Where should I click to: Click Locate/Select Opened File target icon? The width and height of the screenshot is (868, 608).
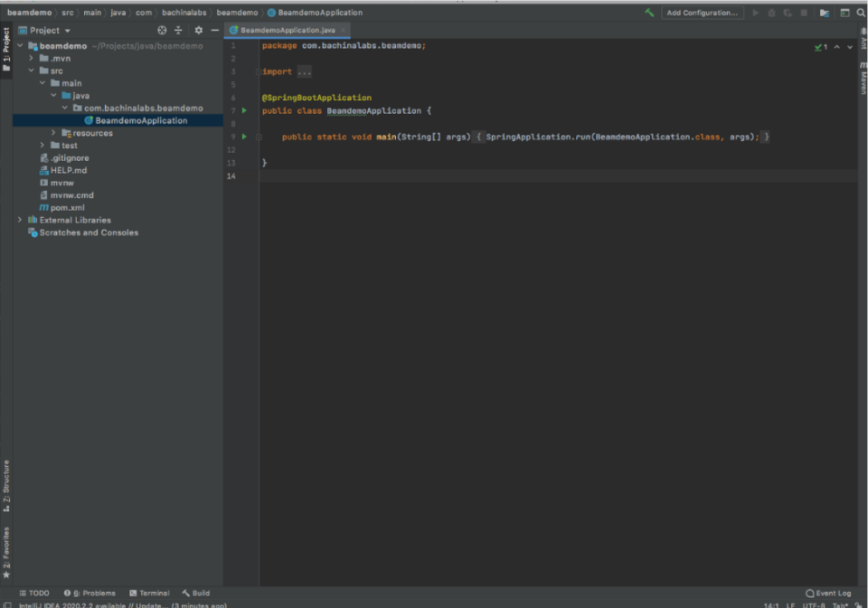coord(162,30)
